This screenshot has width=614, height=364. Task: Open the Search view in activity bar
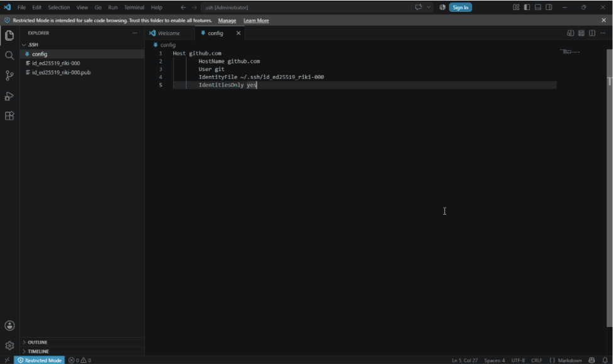click(9, 55)
